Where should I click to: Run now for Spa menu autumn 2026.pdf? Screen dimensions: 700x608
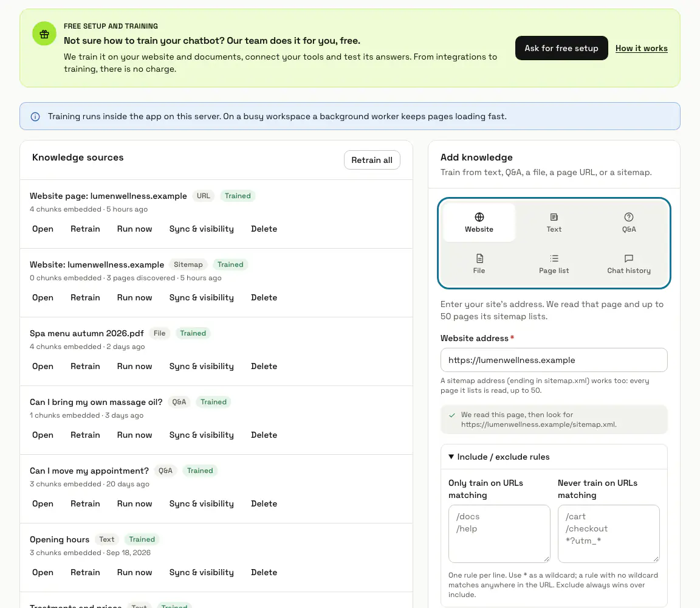pos(134,366)
